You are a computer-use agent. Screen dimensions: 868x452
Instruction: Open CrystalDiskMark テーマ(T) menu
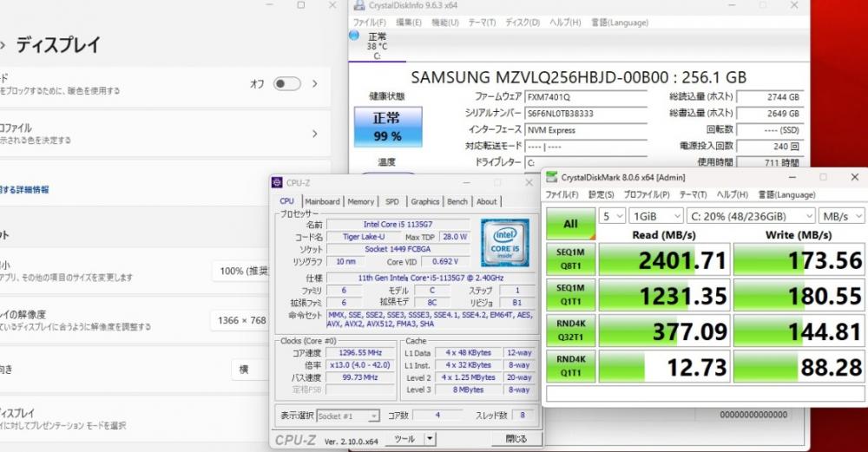click(x=693, y=194)
